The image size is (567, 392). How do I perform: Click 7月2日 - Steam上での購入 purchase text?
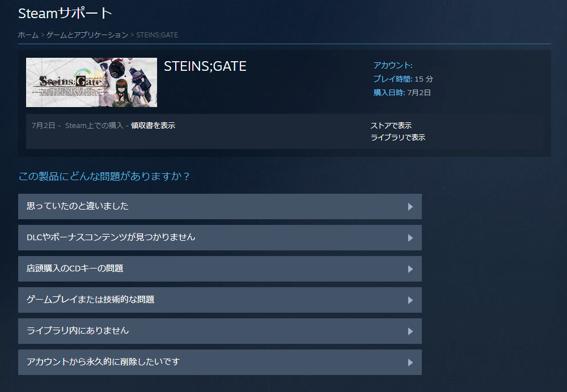[x=77, y=125]
